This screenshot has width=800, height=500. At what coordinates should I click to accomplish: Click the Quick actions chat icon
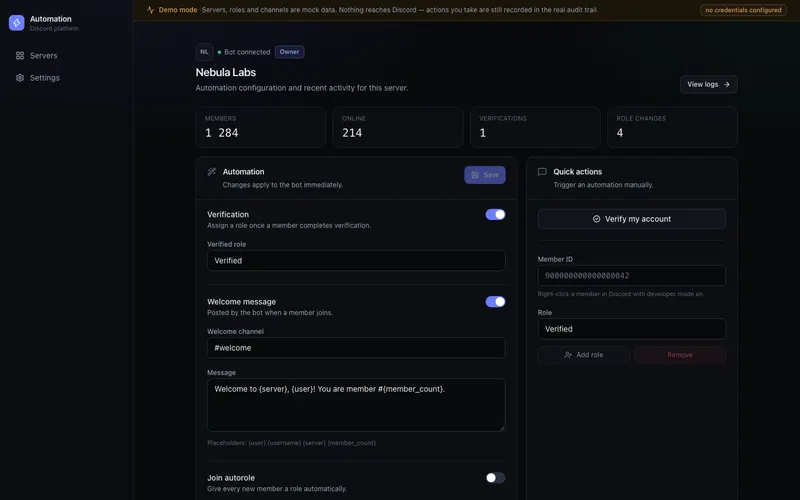[542, 172]
